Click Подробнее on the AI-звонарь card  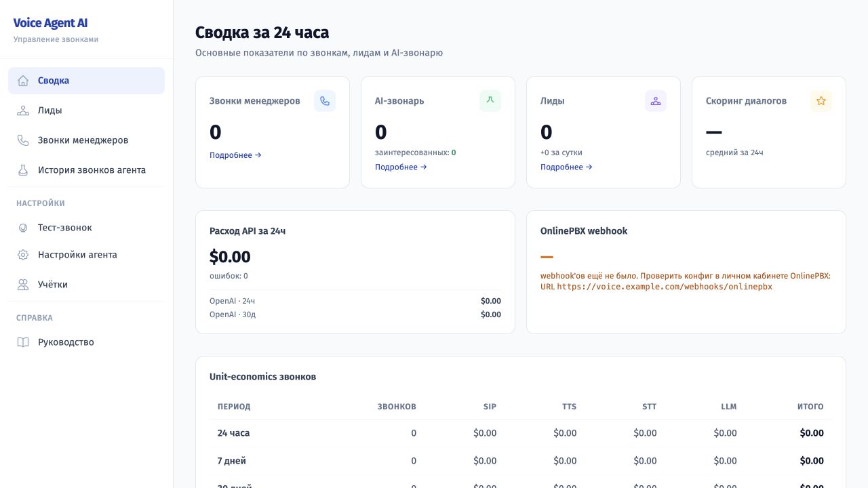tap(401, 167)
